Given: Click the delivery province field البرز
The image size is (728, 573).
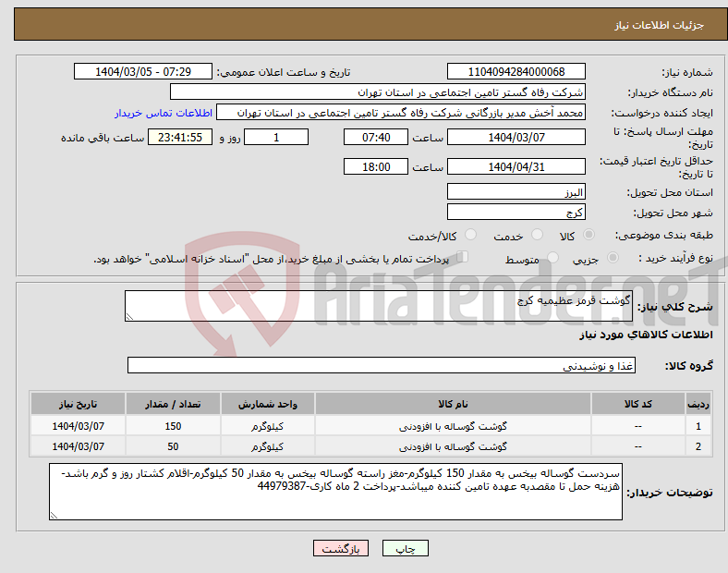Looking at the screenshot, I should coord(516,191).
